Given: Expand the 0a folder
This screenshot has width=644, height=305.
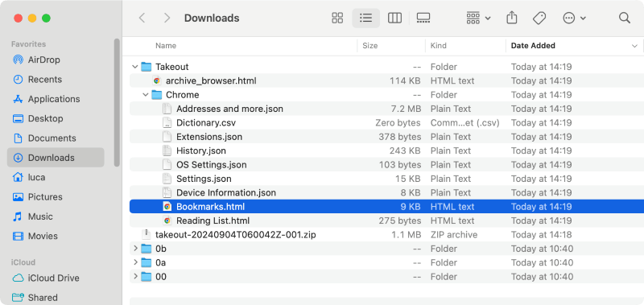Looking at the screenshot, I should pyautogui.click(x=135, y=262).
